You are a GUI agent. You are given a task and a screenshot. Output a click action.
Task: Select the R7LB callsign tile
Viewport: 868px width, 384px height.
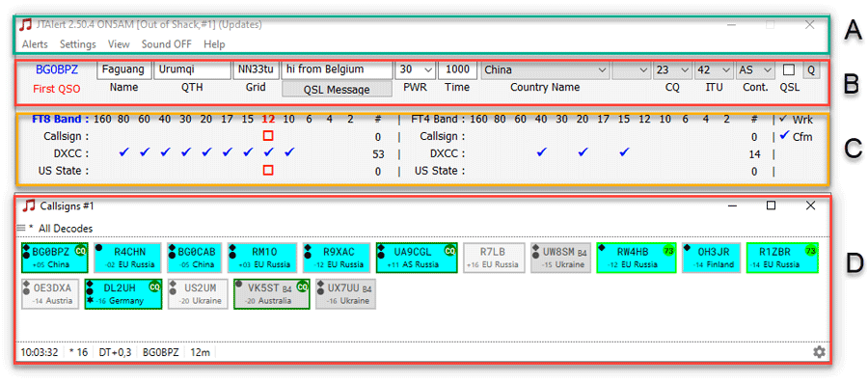click(493, 257)
